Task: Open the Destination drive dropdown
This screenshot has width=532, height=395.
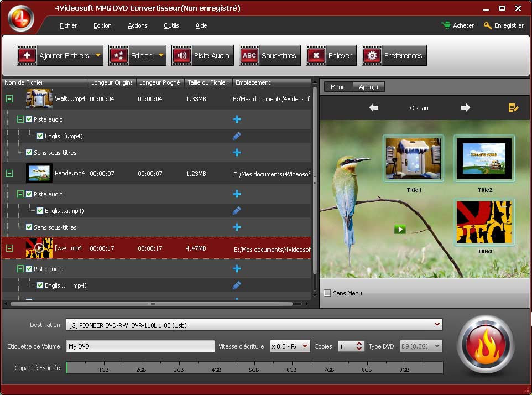Action: [x=437, y=325]
